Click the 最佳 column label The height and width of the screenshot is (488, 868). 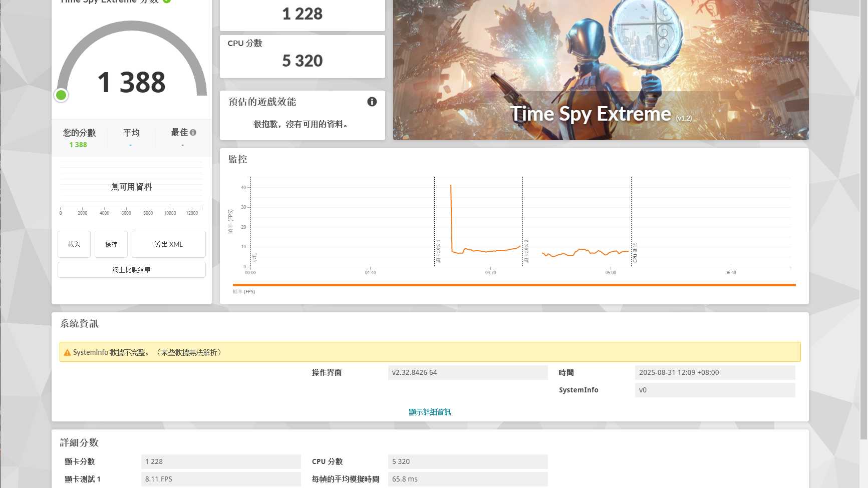(179, 133)
